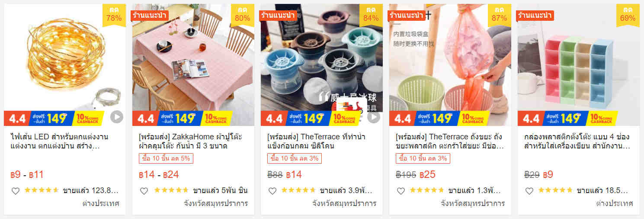Screen dimensions: 644x219
Task: Click the 87% discount badge on trash bin item
Action: coord(500,14)
